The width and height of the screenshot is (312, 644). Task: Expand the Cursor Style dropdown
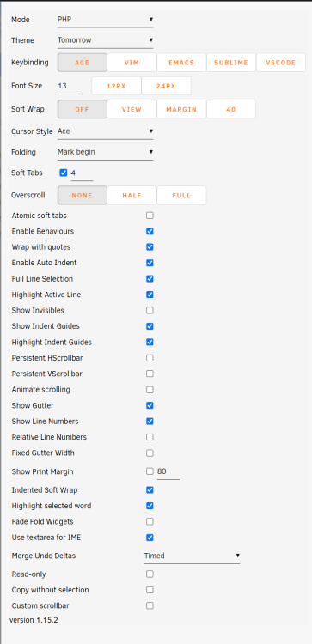(105, 131)
